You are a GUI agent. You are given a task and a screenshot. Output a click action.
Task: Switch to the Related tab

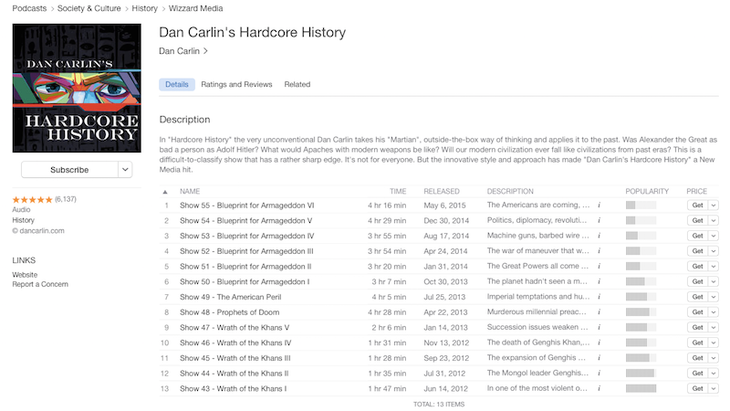point(297,84)
